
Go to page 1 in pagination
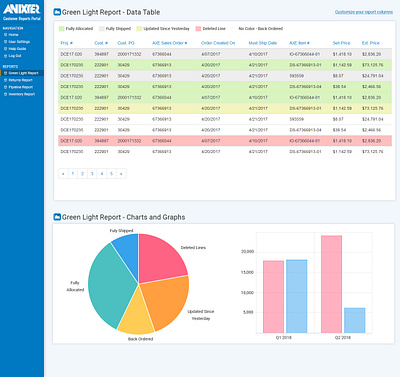(x=73, y=174)
